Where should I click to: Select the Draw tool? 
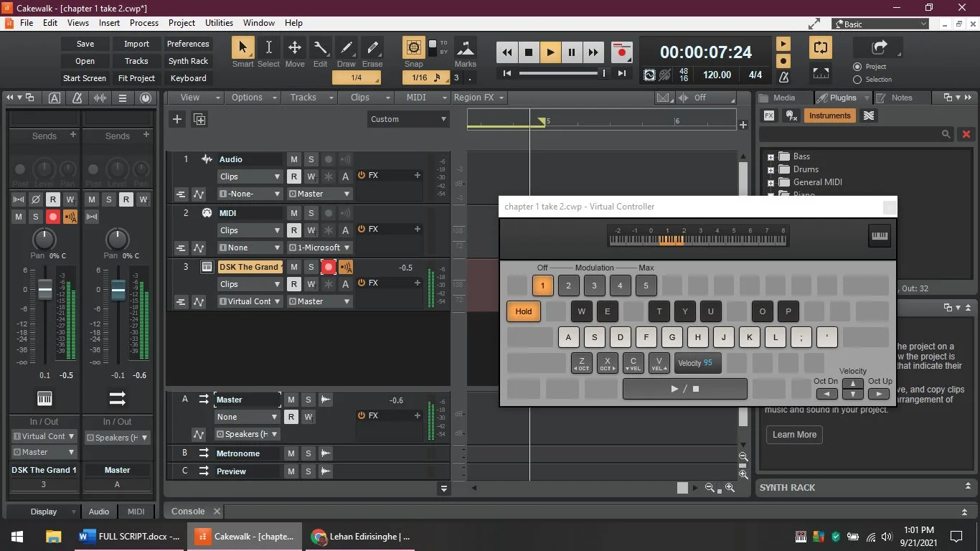pyautogui.click(x=347, y=48)
